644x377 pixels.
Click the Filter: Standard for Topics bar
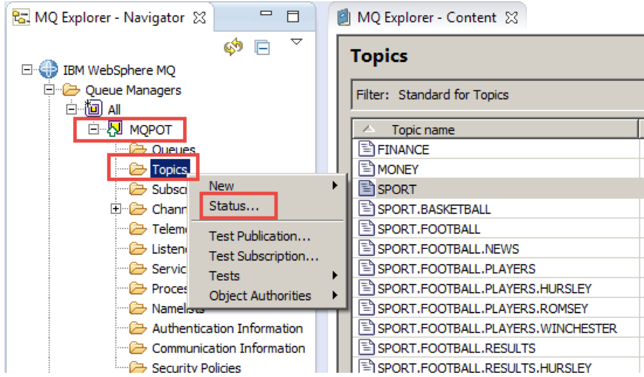[497, 95]
